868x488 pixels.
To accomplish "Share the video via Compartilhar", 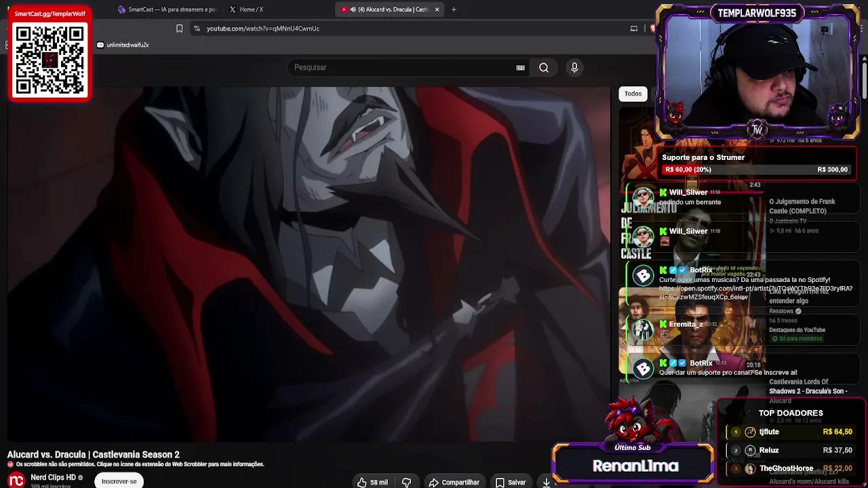I will click(x=454, y=482).
